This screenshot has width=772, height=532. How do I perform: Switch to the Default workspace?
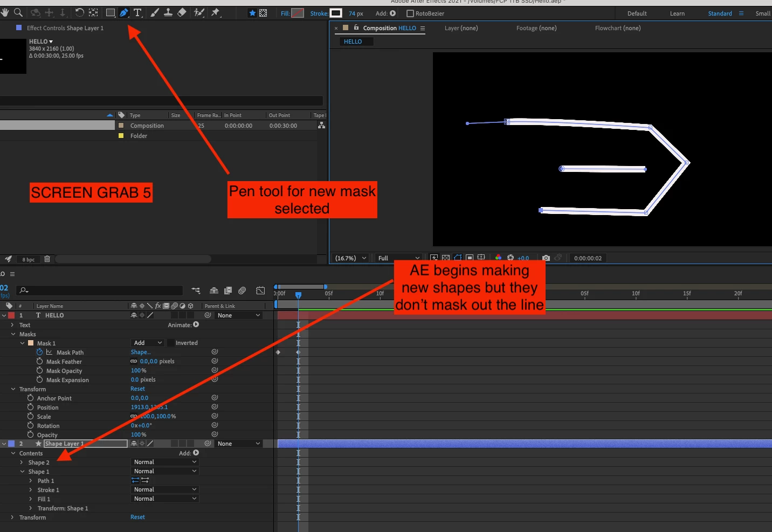pyautogui.click(x=637, y=13)
